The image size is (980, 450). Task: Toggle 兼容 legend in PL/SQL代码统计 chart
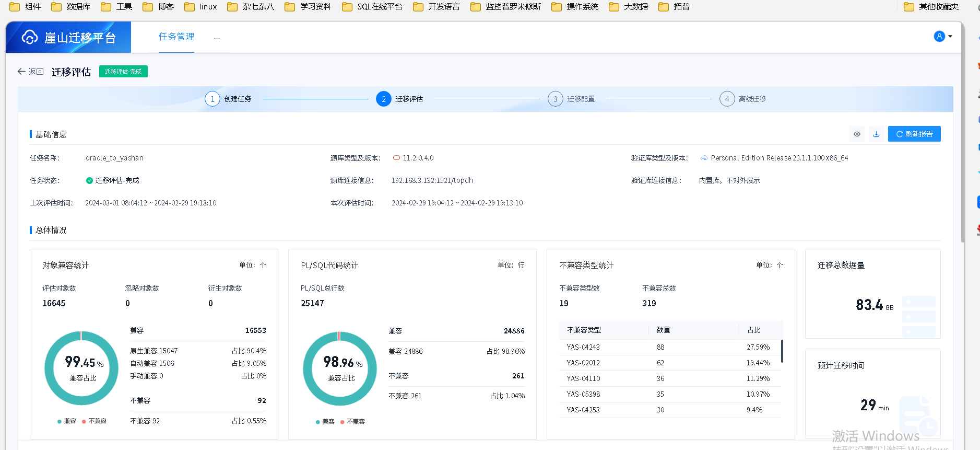click(325, 422)
